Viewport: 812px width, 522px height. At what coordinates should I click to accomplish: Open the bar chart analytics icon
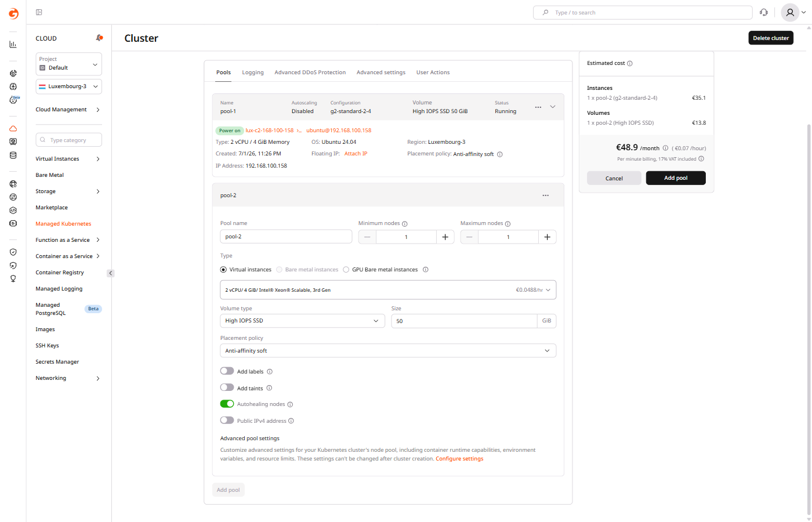pos(13,44)
